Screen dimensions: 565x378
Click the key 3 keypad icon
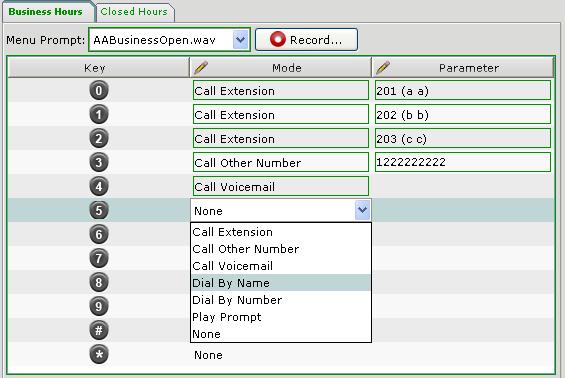(x=99, y=163)
